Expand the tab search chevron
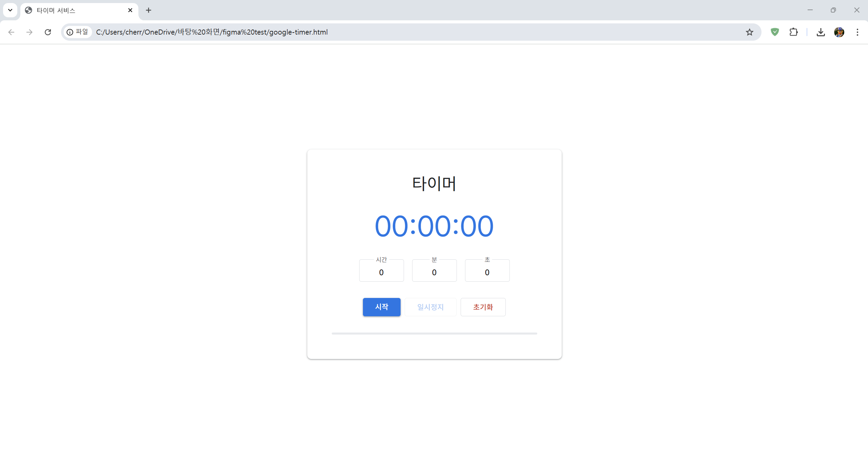 10,10
